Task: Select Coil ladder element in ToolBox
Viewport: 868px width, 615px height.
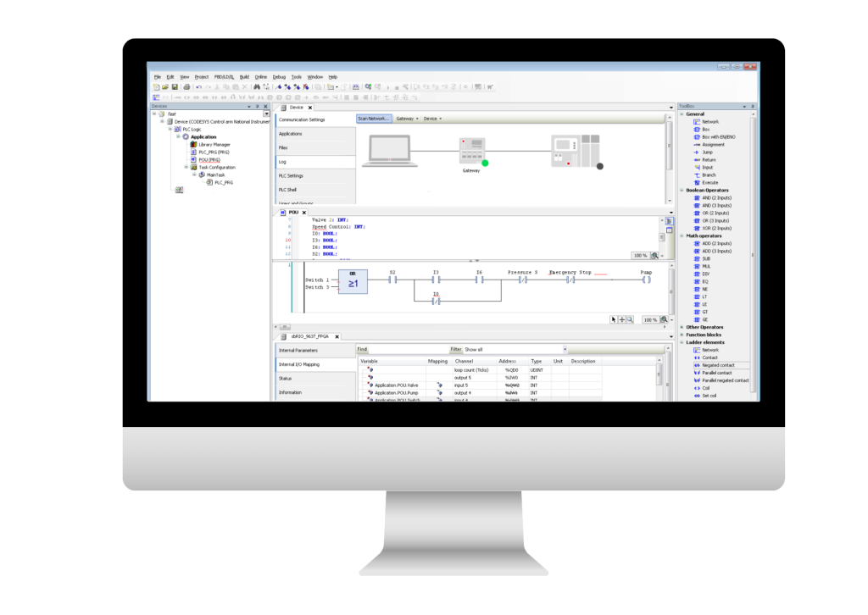Action: pos(702,388)
